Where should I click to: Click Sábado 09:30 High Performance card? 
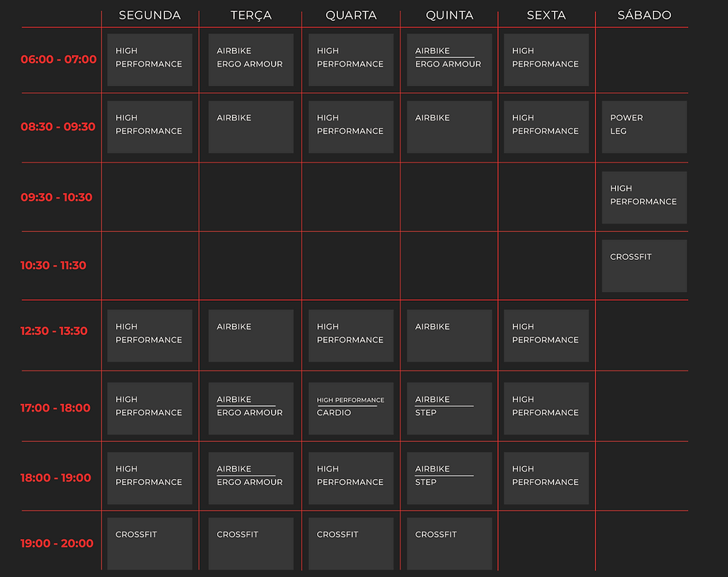pyautogui.click(x=644, y=198)
